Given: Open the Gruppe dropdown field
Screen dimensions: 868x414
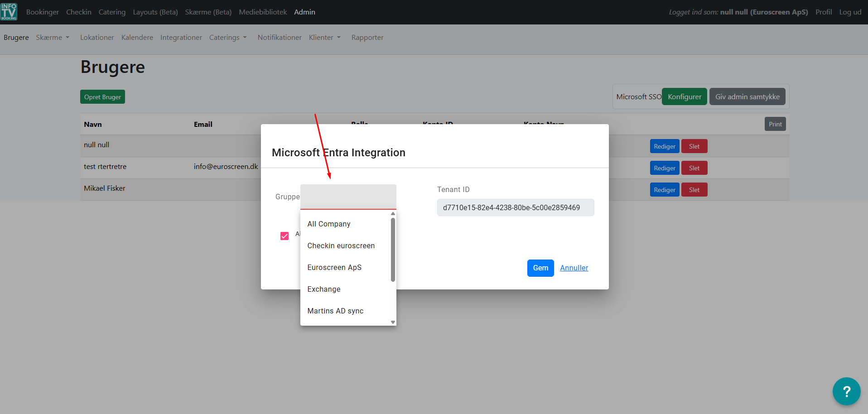Looking at the screenshot, I should click(x=348, y=197).
